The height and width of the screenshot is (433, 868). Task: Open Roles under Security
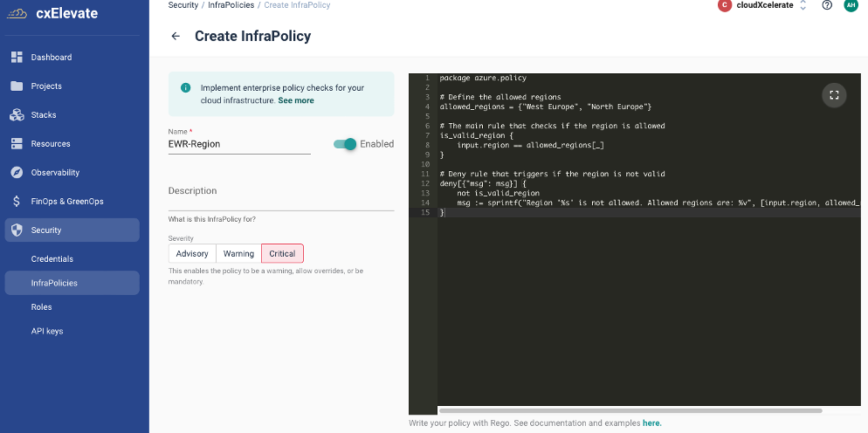coord(72,306)
